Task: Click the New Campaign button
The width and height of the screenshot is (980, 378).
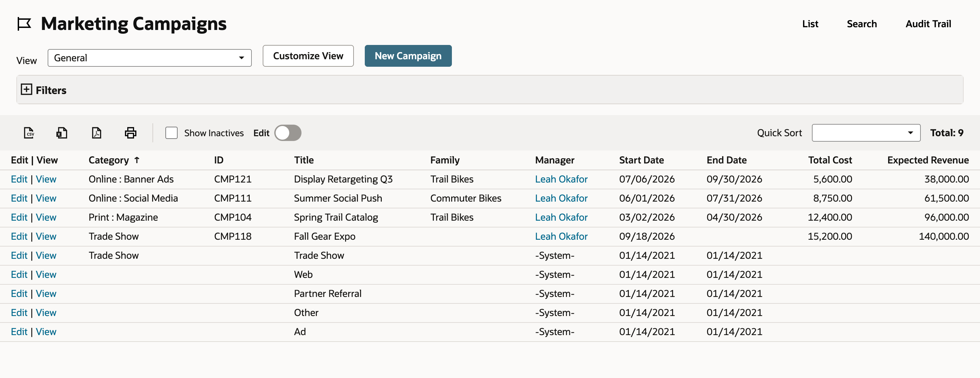Action: point(408,56)
